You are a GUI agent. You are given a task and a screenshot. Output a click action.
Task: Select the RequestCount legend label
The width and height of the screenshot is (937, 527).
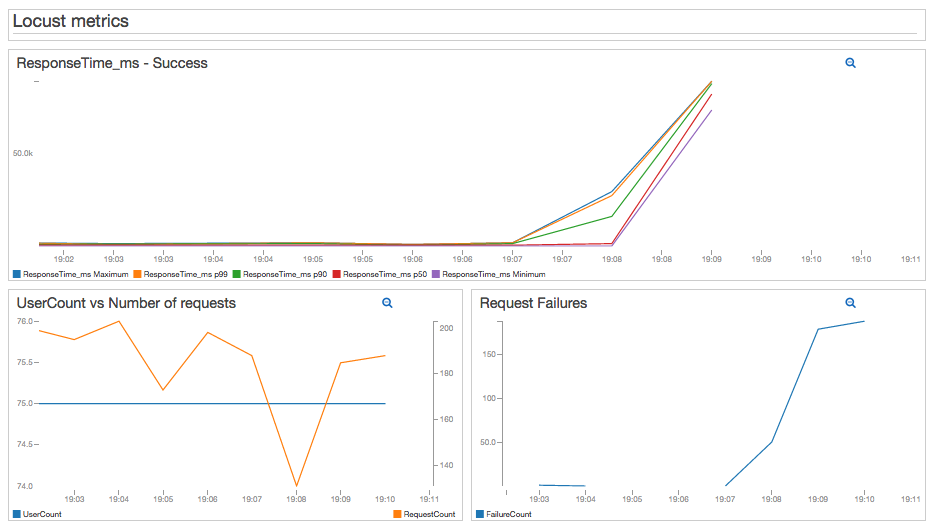click(x=429, y=514)
